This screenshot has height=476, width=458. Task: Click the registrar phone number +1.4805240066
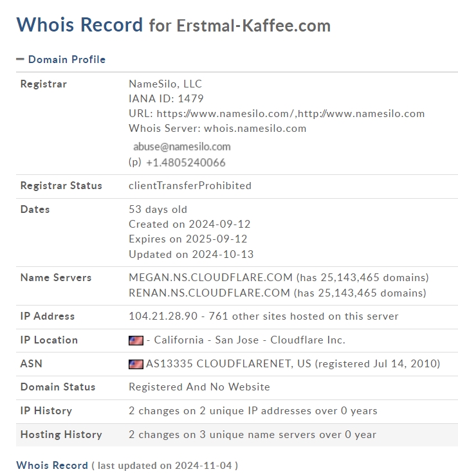pos(185,163)
